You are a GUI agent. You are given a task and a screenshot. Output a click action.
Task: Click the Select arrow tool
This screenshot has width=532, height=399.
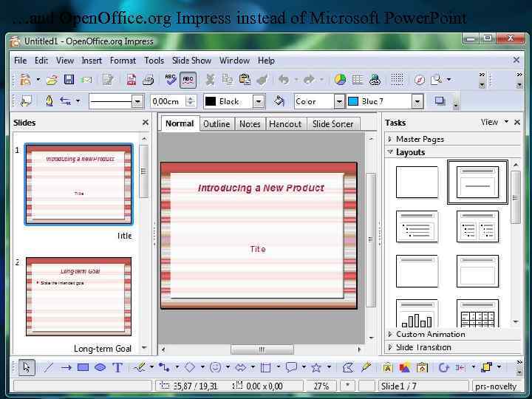pyautogui.click(x=27, y=367)
